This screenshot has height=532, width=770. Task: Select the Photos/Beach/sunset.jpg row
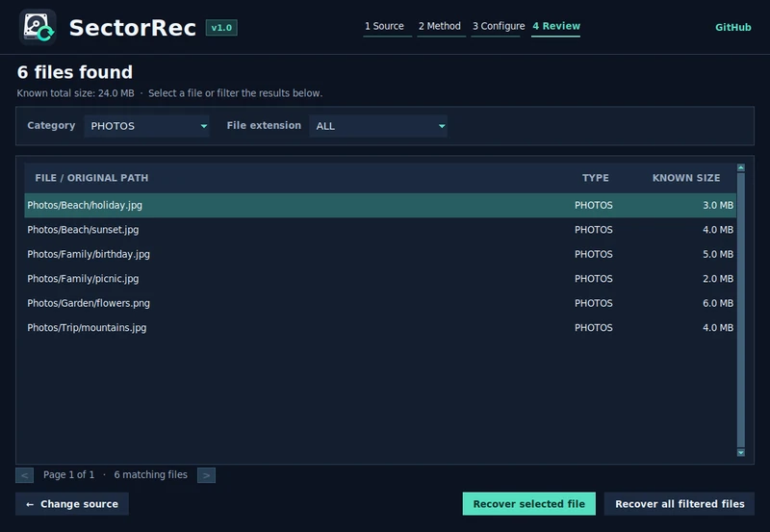(x=380, y=230)
